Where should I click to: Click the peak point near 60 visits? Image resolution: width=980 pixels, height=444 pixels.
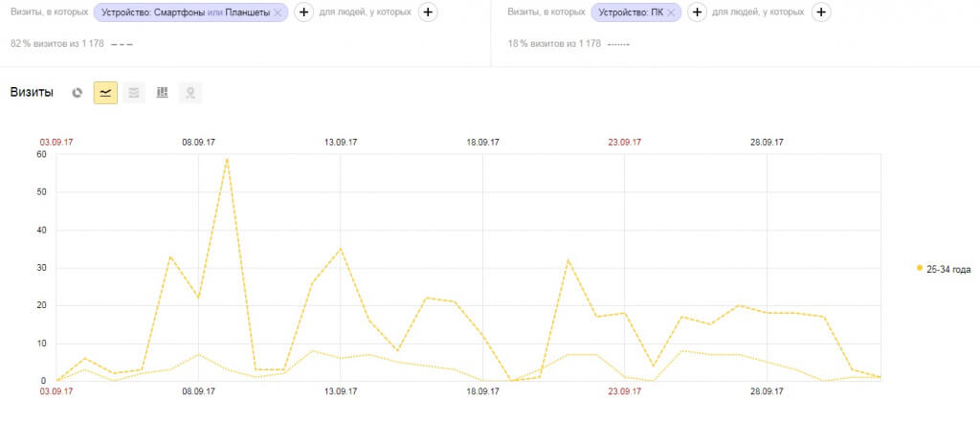pyautogui.click(x=227, y=159)
